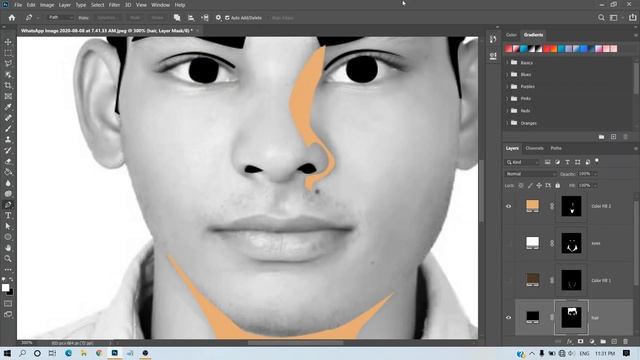This screenshot has height=360, width=640.
Task: Select Color Fill 1 mask thumbnail
Action: point(571,280)
